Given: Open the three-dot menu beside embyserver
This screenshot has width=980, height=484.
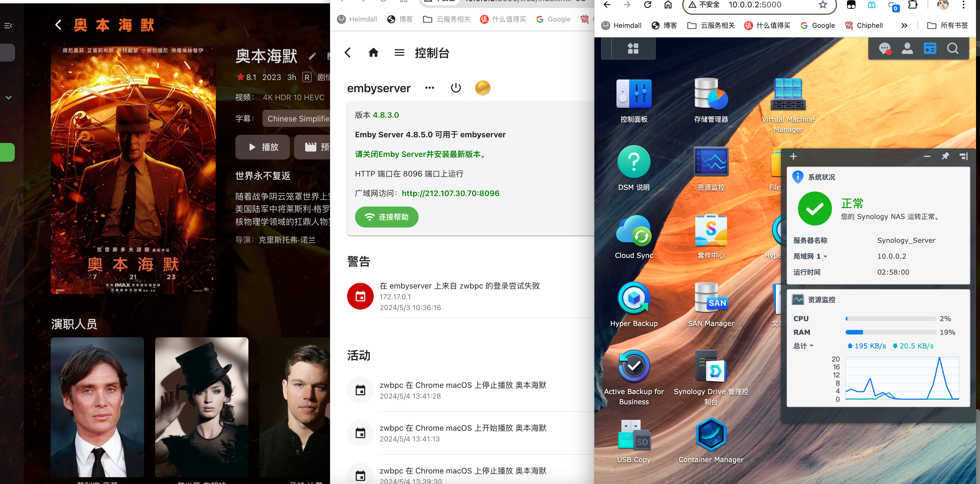Looking at the screenshot, I should tap(430, 88).
